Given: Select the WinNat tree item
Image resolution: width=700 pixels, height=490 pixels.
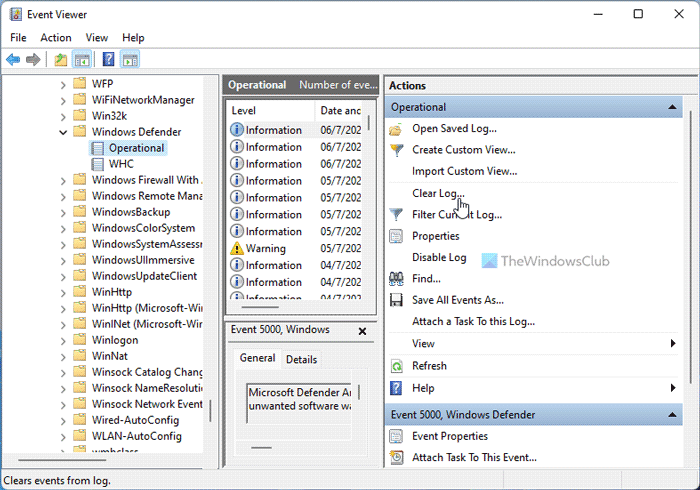Looking at the screenshot, I should click(x=109, y=356).
